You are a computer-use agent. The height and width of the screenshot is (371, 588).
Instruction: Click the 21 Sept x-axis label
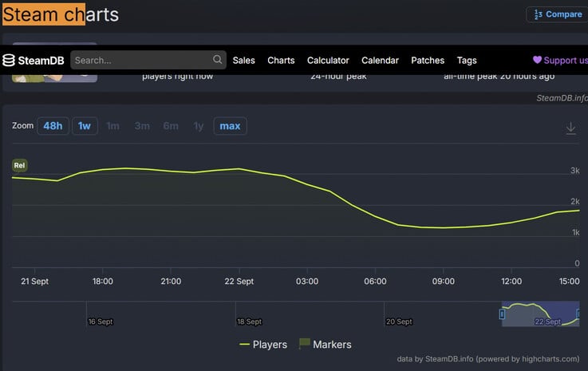[x=34, y=281]
